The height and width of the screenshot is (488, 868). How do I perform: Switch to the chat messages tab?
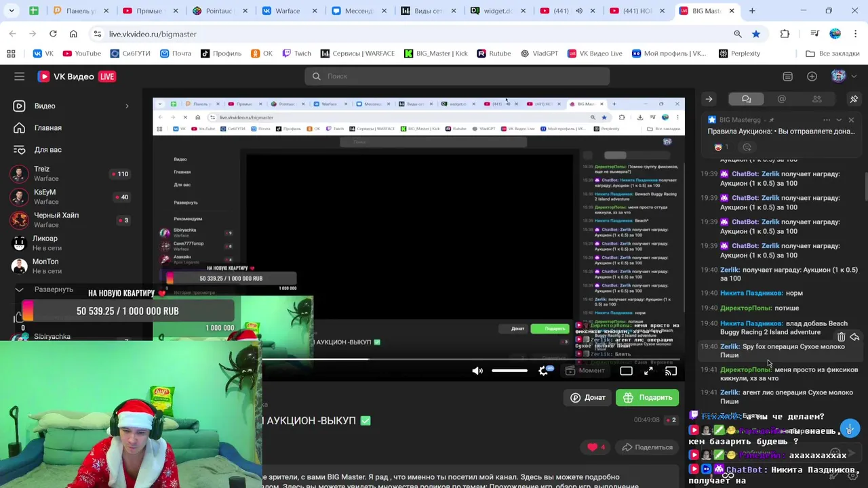[746, 99]
